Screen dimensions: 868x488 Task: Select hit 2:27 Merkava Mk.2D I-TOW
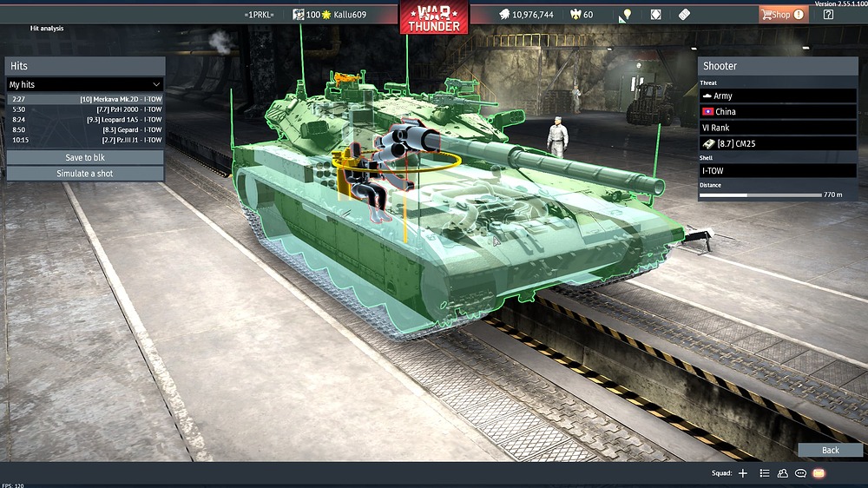coord(85,99)
